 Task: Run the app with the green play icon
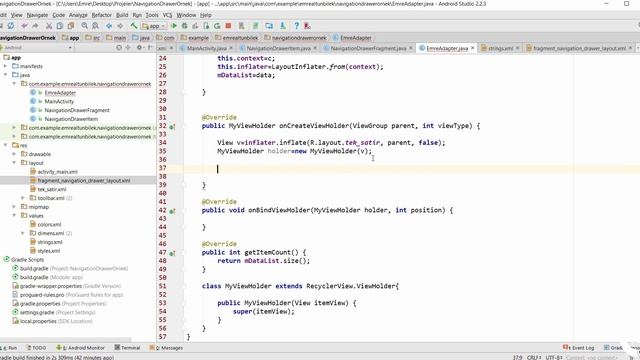tap(174, 26)
